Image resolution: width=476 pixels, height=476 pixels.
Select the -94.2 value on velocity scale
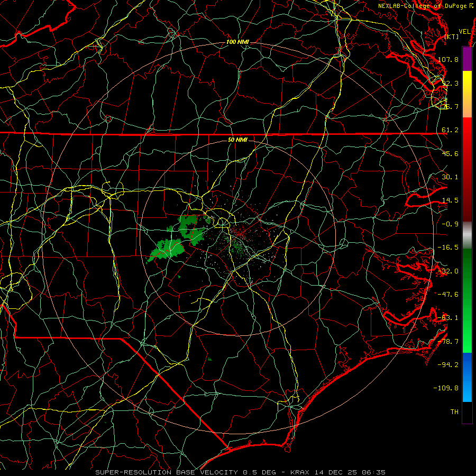(448, 365)
